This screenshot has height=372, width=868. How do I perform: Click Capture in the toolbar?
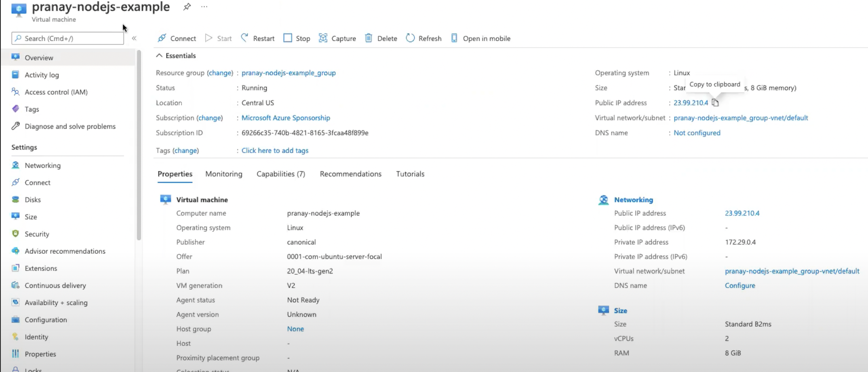click(x=337, y=38)
